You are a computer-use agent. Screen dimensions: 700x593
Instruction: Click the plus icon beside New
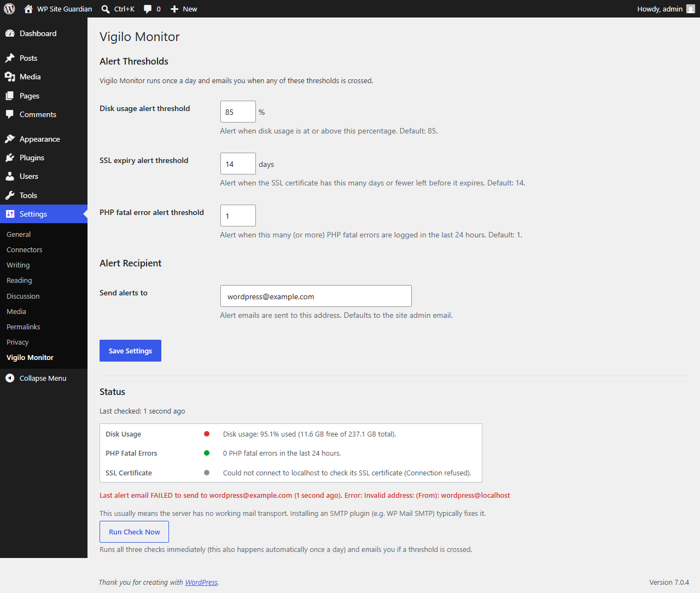(x=174, y=9)
